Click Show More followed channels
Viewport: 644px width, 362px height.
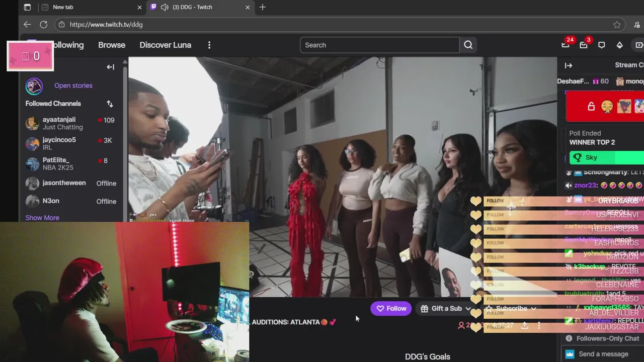pos(42,218)
